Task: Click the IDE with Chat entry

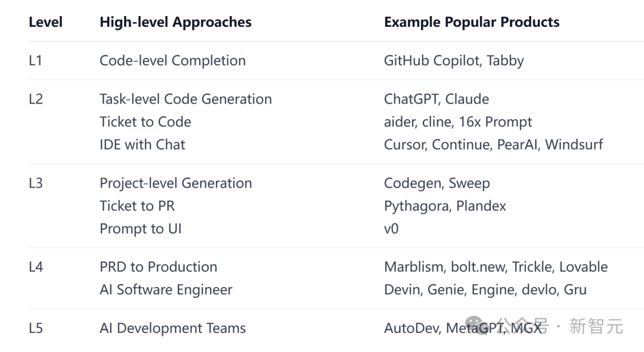Action: click(142, 144)
